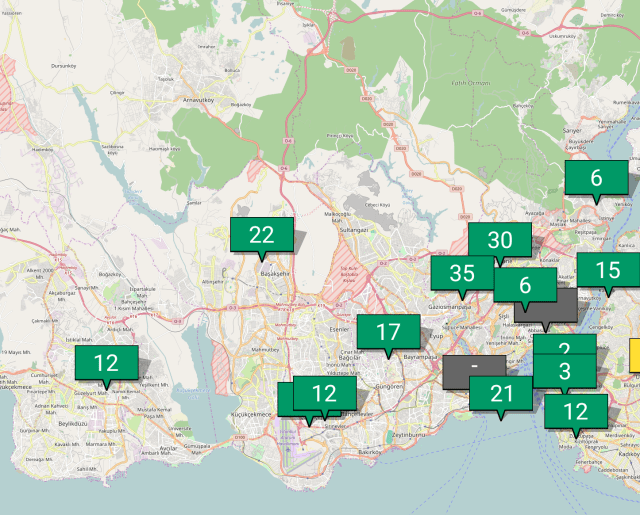Click the green marker showing 17
The width and height of the screenshot is (640, 515).
pos(388,333)
